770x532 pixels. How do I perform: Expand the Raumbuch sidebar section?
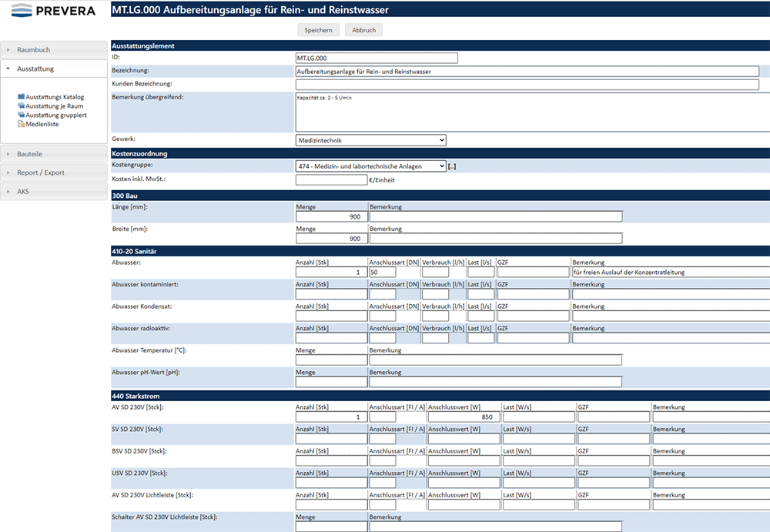[54, 50]
